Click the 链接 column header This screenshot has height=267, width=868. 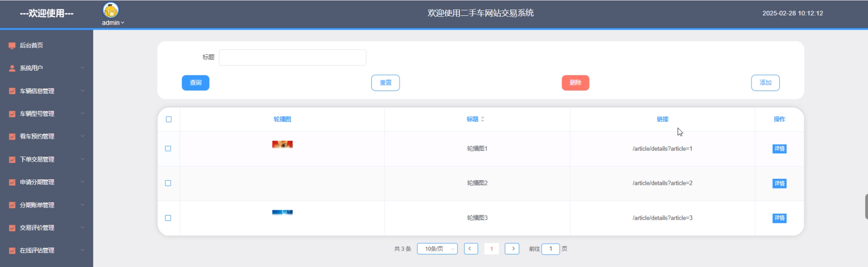point(662,119)
